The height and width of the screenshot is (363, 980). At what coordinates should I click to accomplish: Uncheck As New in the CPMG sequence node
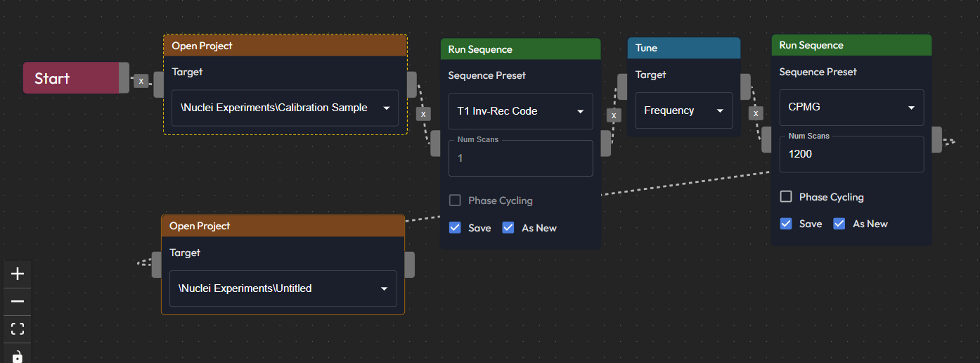click(x=839, y=223)
